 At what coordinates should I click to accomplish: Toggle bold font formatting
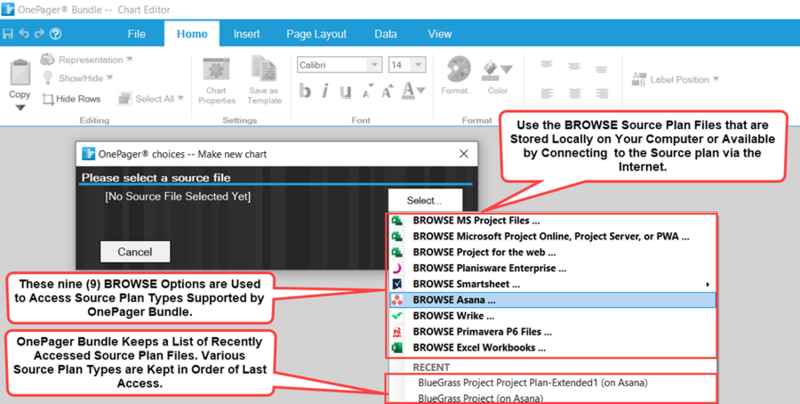305,91
